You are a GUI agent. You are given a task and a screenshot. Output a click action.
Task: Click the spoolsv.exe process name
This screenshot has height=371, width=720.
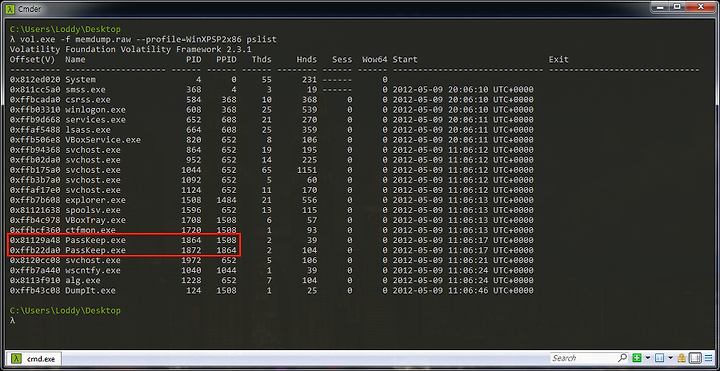tap(93, 210)
